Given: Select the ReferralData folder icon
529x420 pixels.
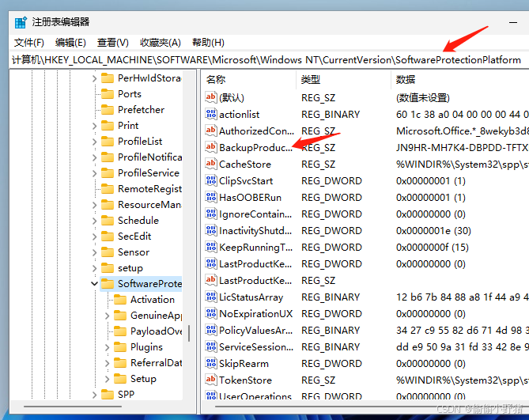Looking at the screenshot, I should (120, 363).
